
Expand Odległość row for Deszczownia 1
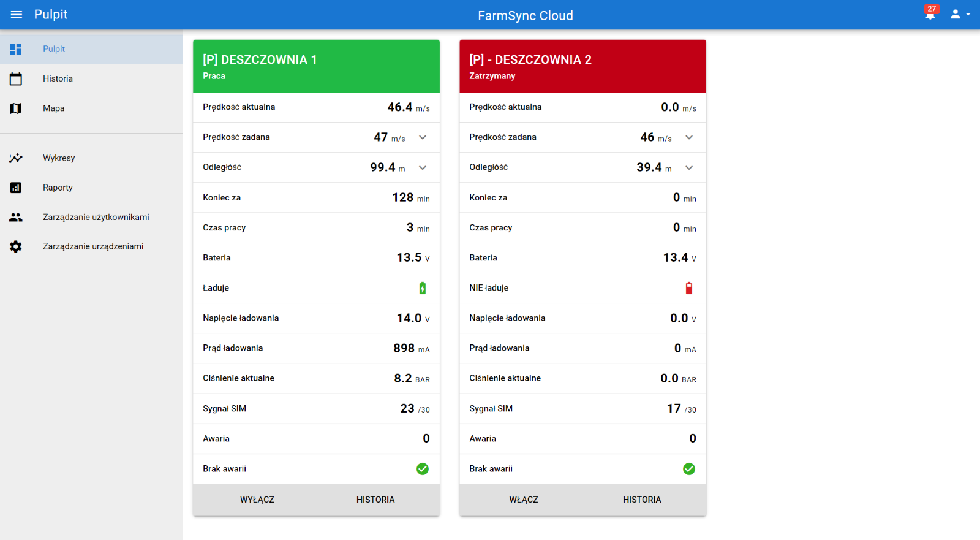click(423, 168)
